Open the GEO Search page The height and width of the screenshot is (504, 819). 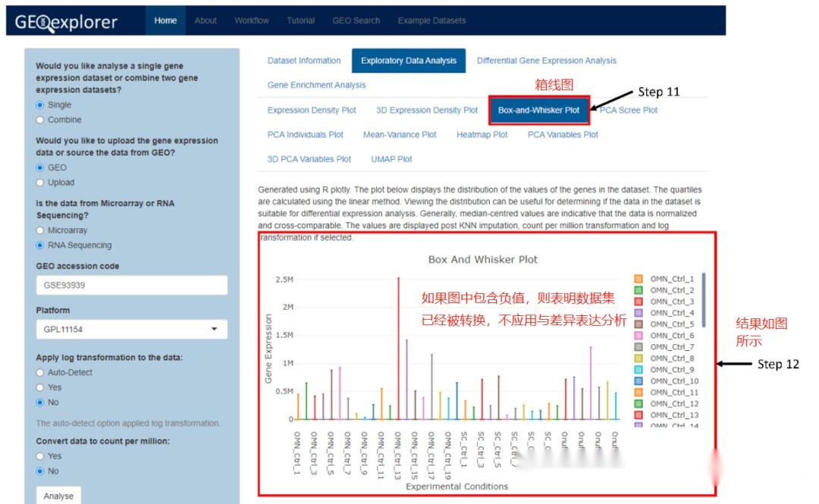(356, 21)
